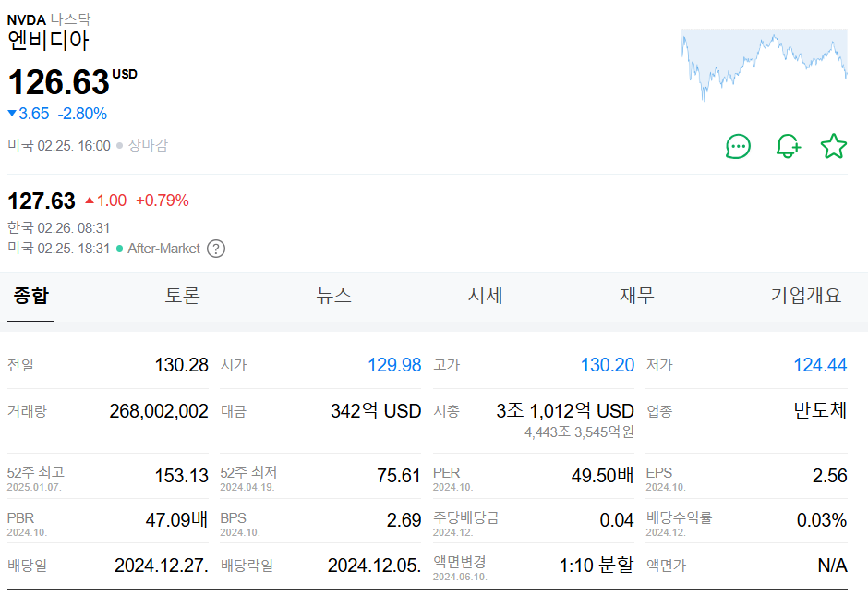Set a price alert with bell icon
The width and height of the screenshot is (868, 596).
[x=787, y=147]
